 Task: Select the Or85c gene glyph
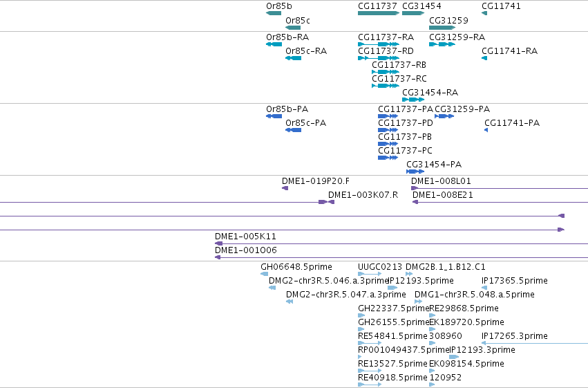pyautogui.click(x=293, y=28)
